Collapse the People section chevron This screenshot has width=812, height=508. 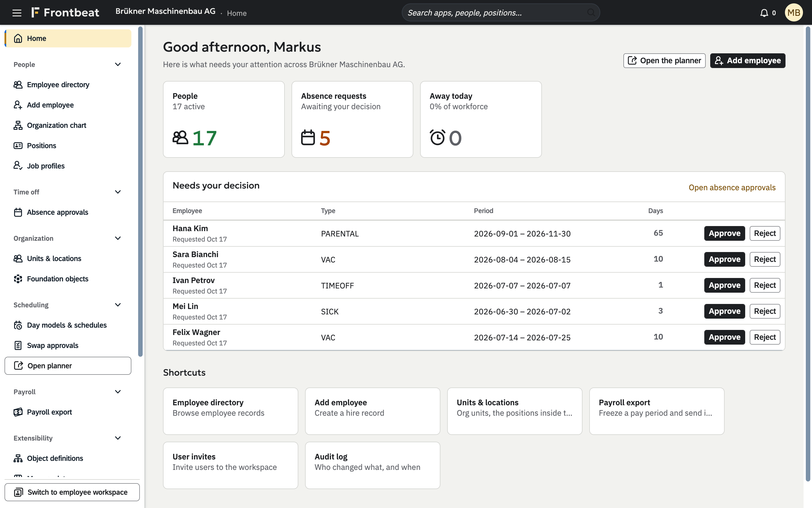coord(118,64)
